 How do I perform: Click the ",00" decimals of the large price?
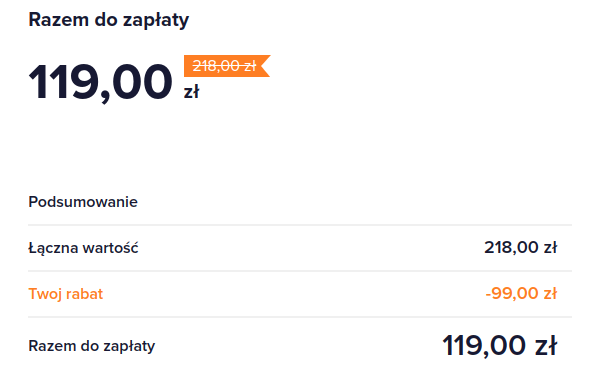[x=136, y=84]
